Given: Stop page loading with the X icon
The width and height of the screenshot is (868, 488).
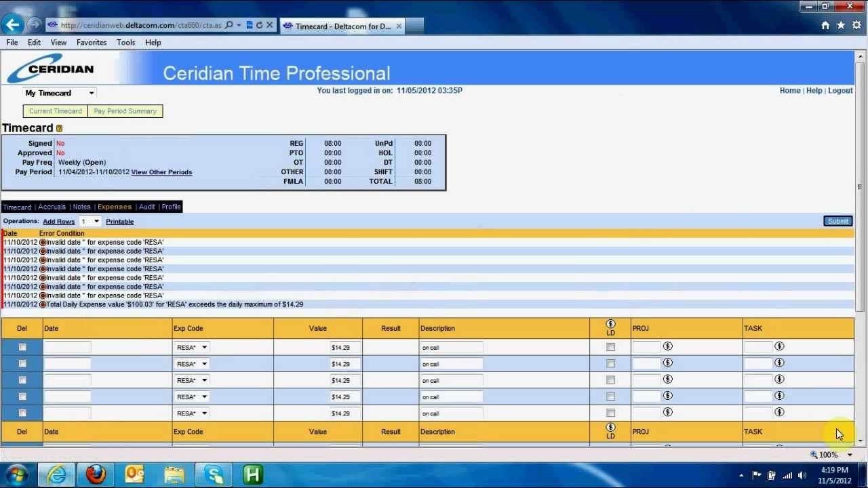Looking at the screenshot, I should pos(269,25).
